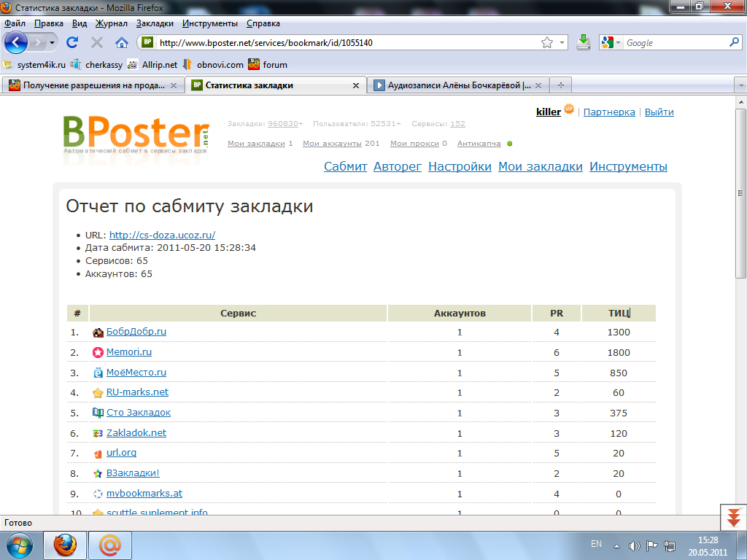Open the list all tabs dropdown
This screenshot has width=747, height=560.
741,86
